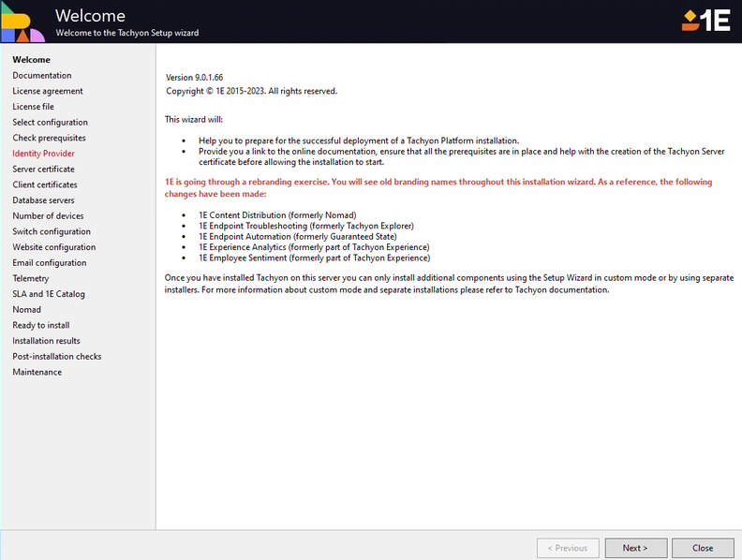
Task: Click the Close button at bottom
Action: tap(703, 548)
